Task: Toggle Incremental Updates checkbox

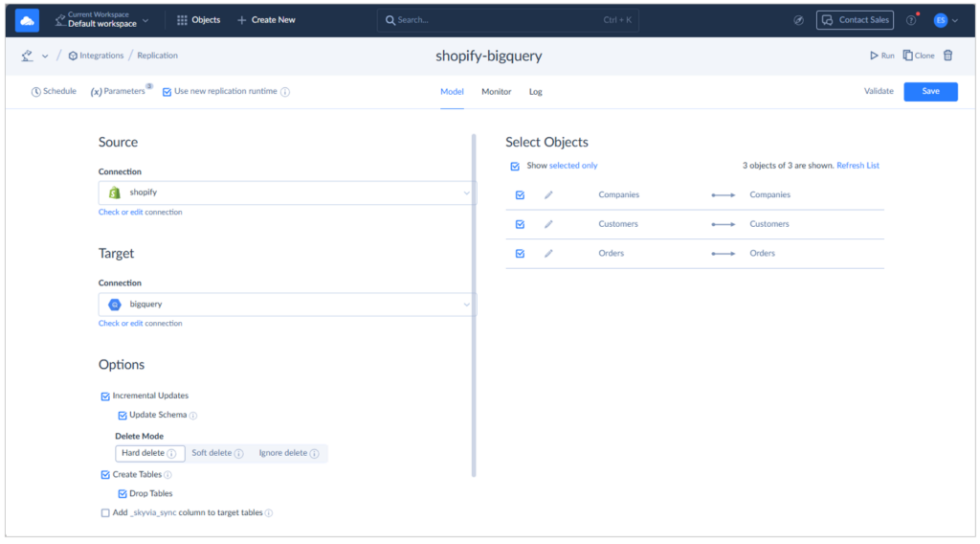Action: [105, 397]
